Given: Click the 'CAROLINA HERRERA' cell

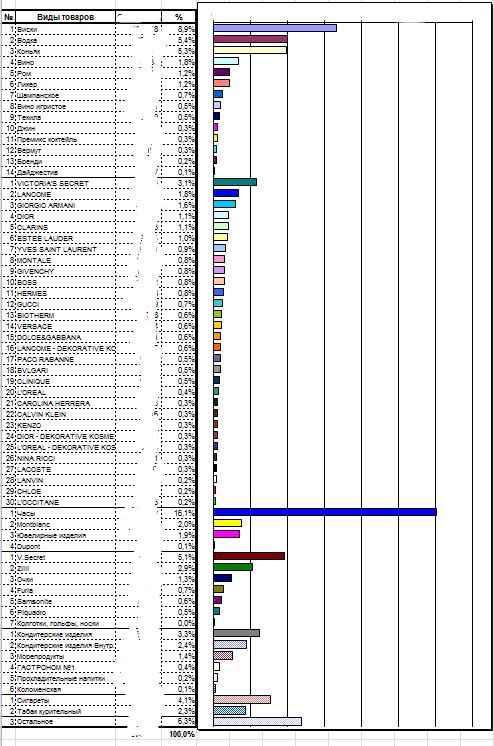Looking at the screenshot, I should [x=66, y=403].
